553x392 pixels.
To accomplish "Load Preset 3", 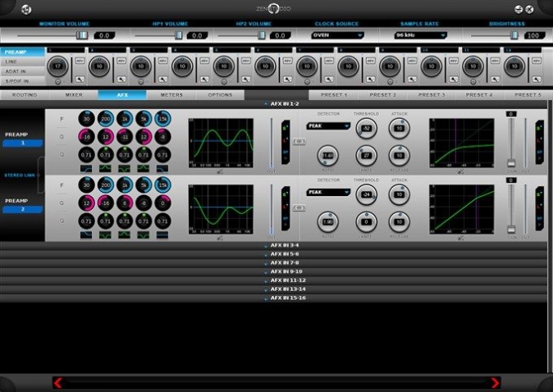I will pyautogui.click(x=432, y=95).
